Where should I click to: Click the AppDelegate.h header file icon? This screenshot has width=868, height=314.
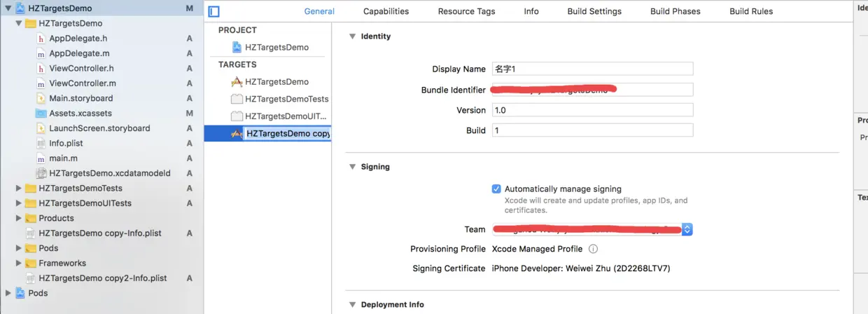coord(41,39)
